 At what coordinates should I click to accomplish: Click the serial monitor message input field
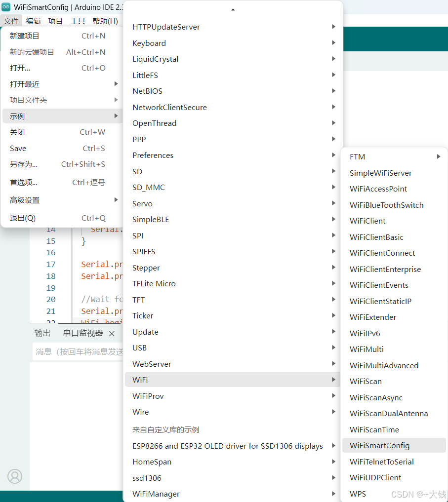(x=78, y=352)
